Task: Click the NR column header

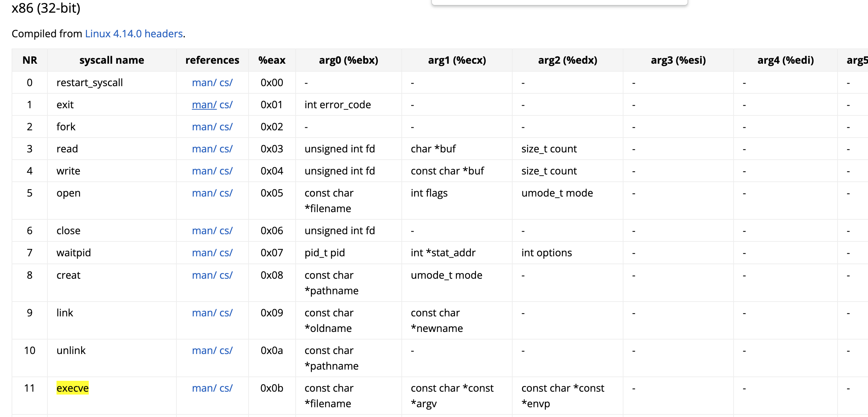Action: click(30, 60)
